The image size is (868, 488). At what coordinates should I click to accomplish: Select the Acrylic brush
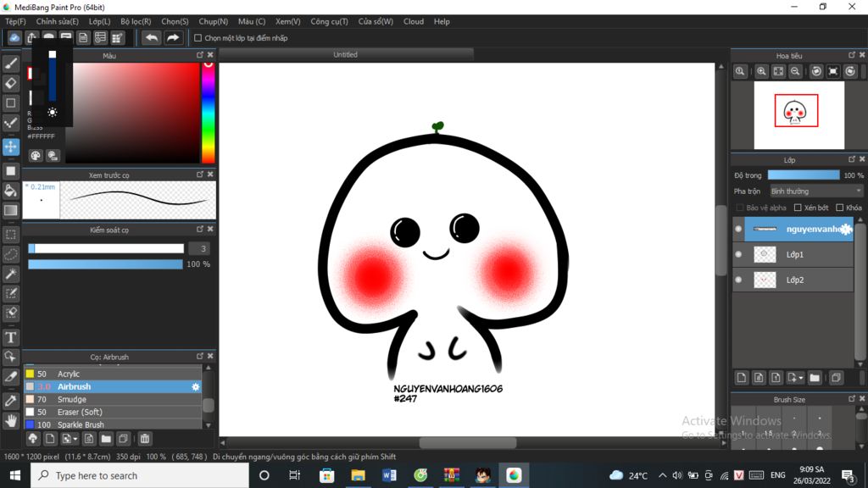113,374
